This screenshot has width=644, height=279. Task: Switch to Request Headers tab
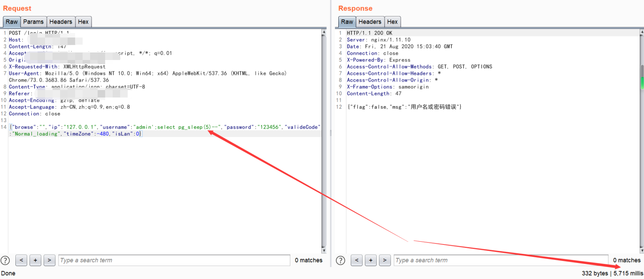point(61,22)
